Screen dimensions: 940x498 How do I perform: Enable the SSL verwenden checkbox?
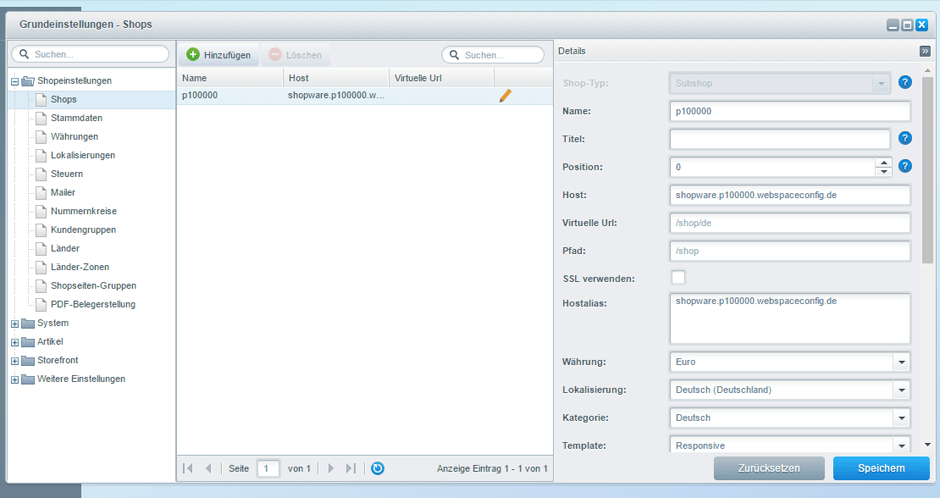pyautogui.click(x=678, y=277)
